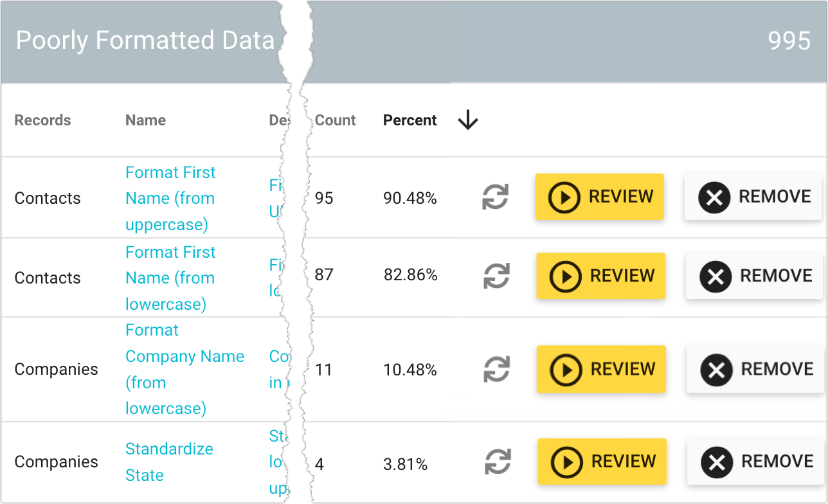The width and height of the screenshot is (828, 504).
Task: Sort by the Records column header
Action: point(42,120)
